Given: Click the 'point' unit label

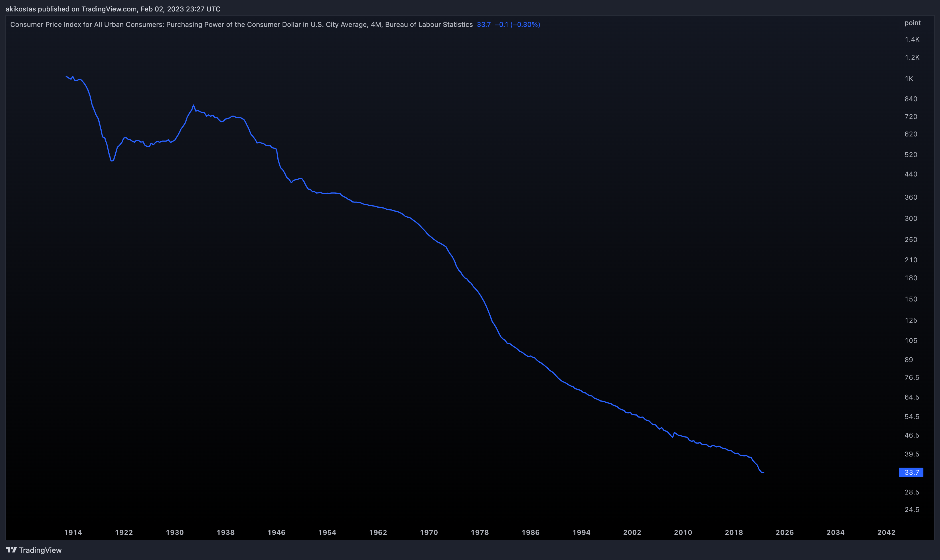Looking at the screenshot, I should click(x=913, y=23).
